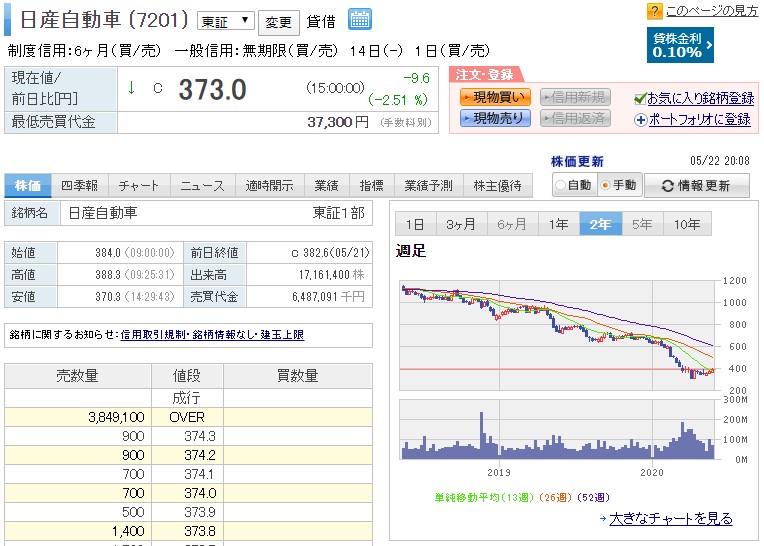Select the 10年 chart range

[x=688, y=224]
